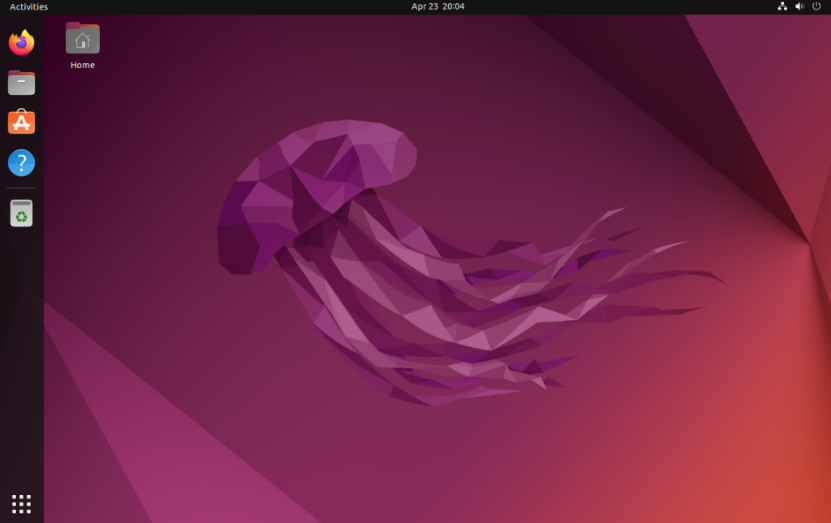Open the Help question mark icon
Screen dimensions: 831x523
point(21,163)
